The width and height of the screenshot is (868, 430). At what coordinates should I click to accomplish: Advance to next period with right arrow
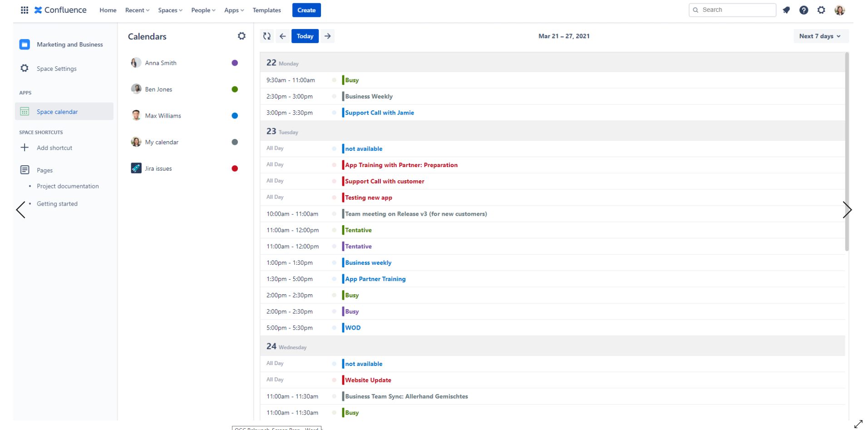[328, 36]
